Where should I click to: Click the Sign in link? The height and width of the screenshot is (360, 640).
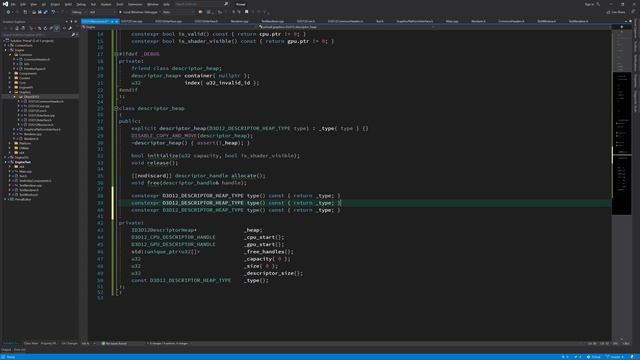(589, 4)
